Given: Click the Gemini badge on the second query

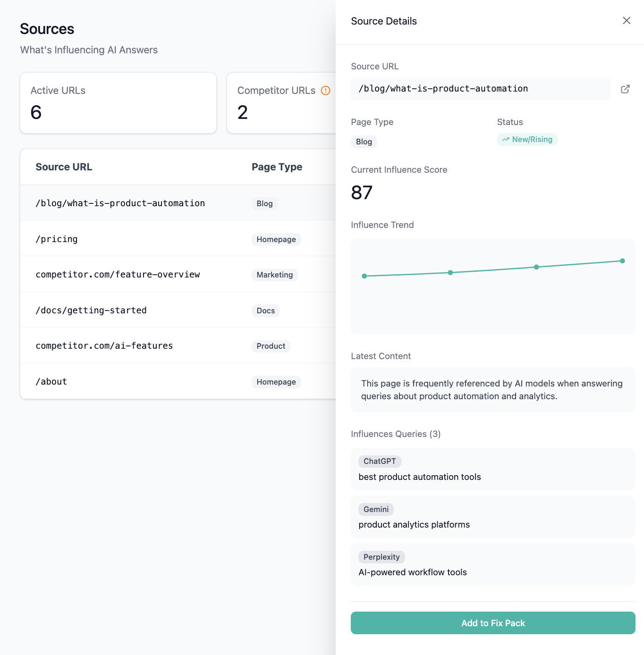Looking at the screenshot, I should [x=376, y=509].
